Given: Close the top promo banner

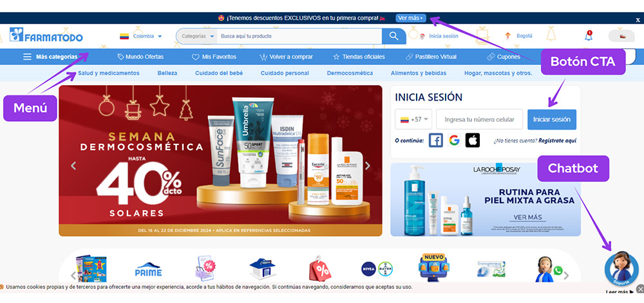Looking at the screenshot, I should (638, 20).
